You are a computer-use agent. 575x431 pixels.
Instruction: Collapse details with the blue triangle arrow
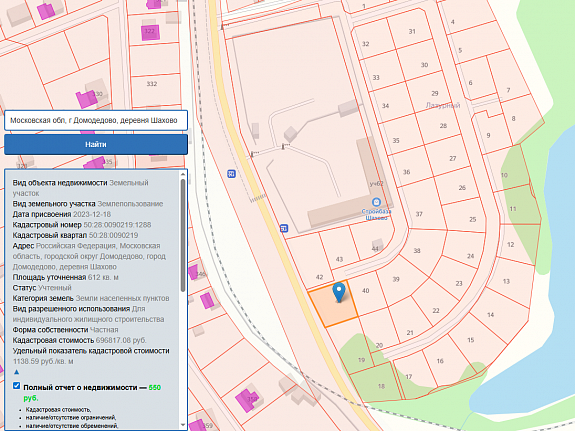click(x=16, y=372)
